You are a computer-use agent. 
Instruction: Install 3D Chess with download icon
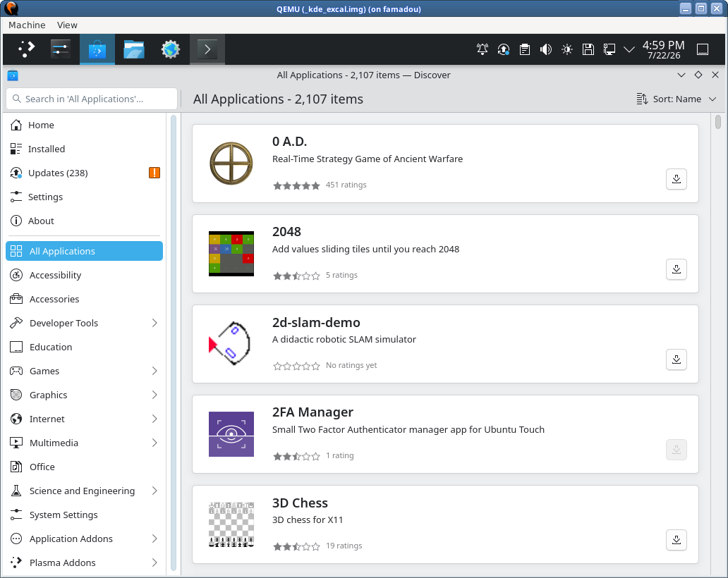coord(676,540)
